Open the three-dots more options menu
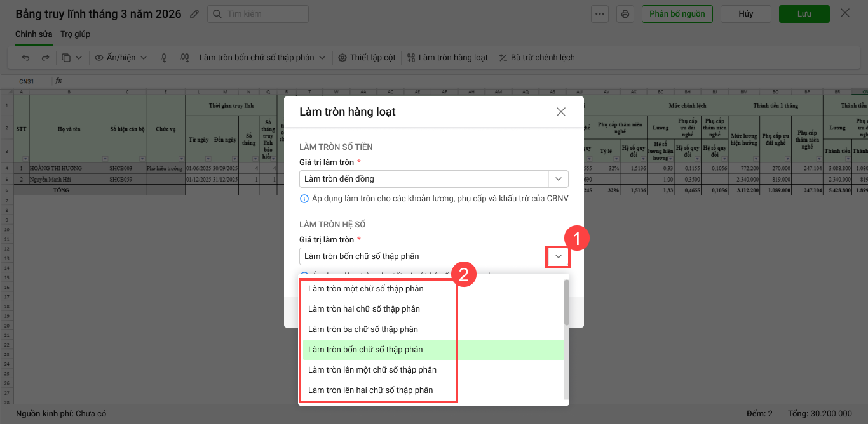This screenshot has height=424, width=868. (x=600, y=14)
